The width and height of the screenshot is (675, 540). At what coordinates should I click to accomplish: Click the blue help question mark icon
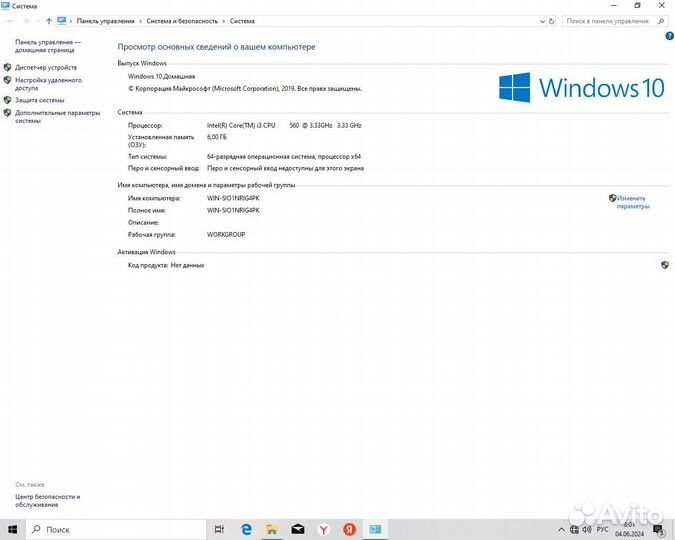(x=669, y=36)
